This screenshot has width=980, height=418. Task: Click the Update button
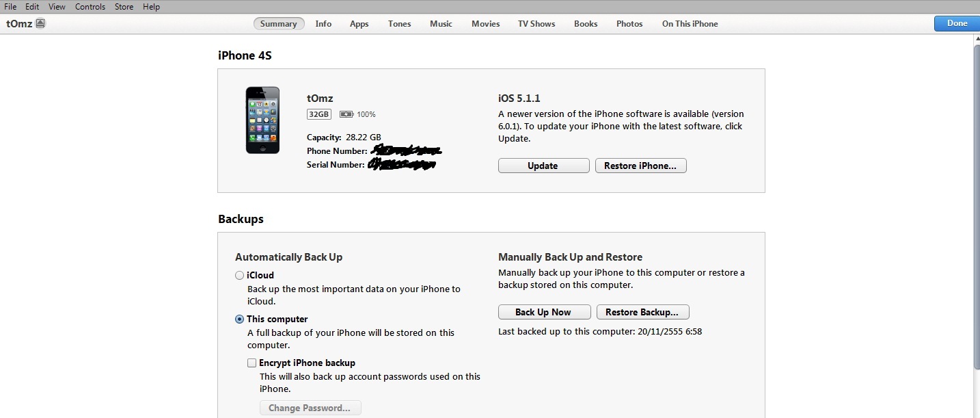click(x=543, y=166)
